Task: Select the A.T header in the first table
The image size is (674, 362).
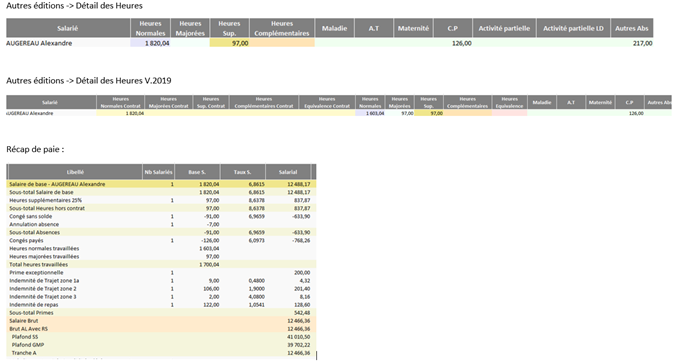Action: point(374,28)
